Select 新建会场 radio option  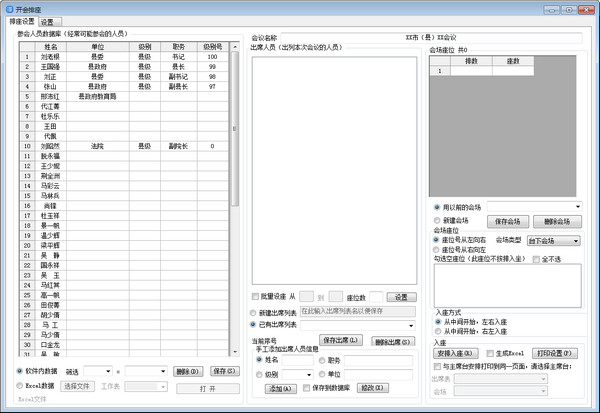pos(436,220)
